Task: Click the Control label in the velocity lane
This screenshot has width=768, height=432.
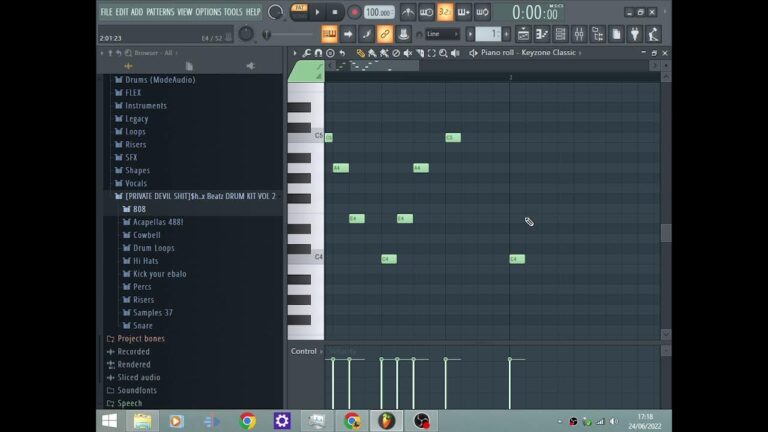Action: [x=303, y=351]
